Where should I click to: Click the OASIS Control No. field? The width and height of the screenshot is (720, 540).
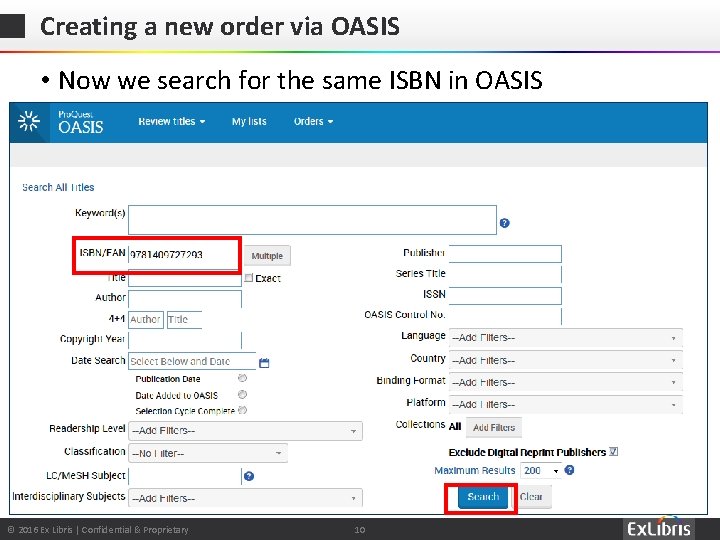(505, 316)
